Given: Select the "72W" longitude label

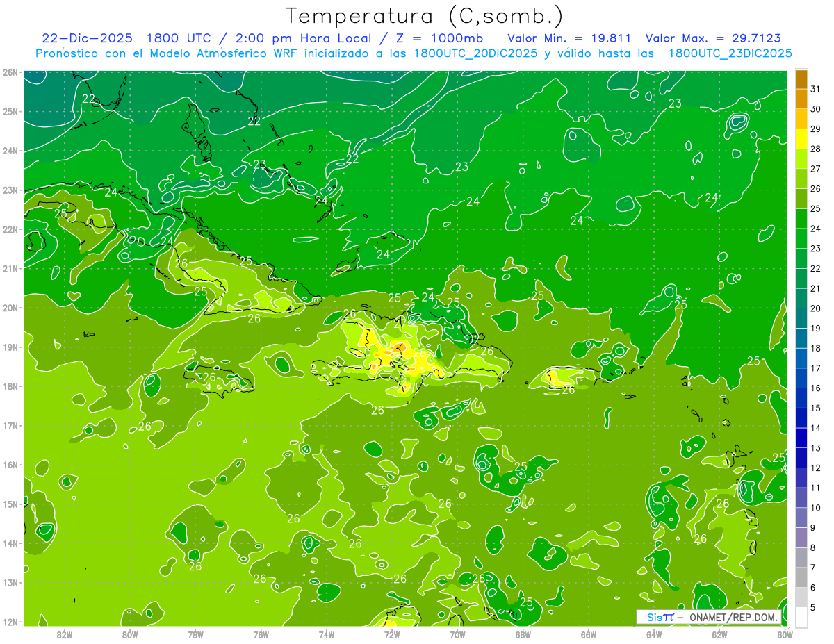Looking at the screenshot, I should point(392,634).
